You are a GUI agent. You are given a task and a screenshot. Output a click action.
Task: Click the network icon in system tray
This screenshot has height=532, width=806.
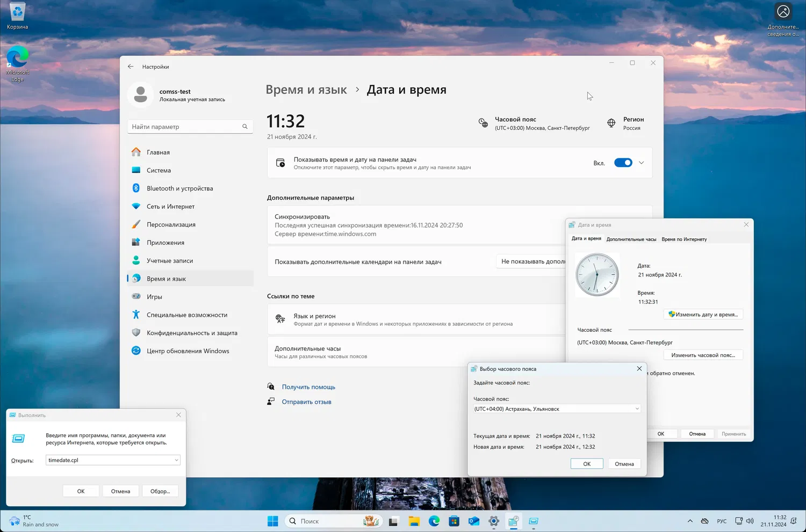coord(739,521)
